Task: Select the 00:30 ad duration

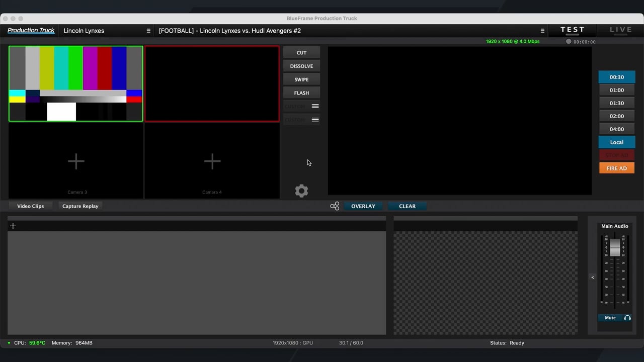Action: click(x=617, y=77)
